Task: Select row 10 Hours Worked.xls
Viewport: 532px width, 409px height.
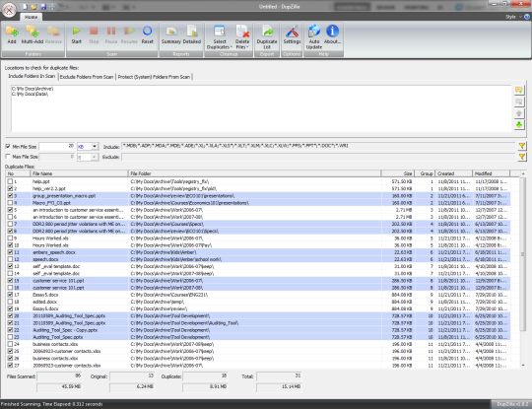Action: tap(258, 245)
